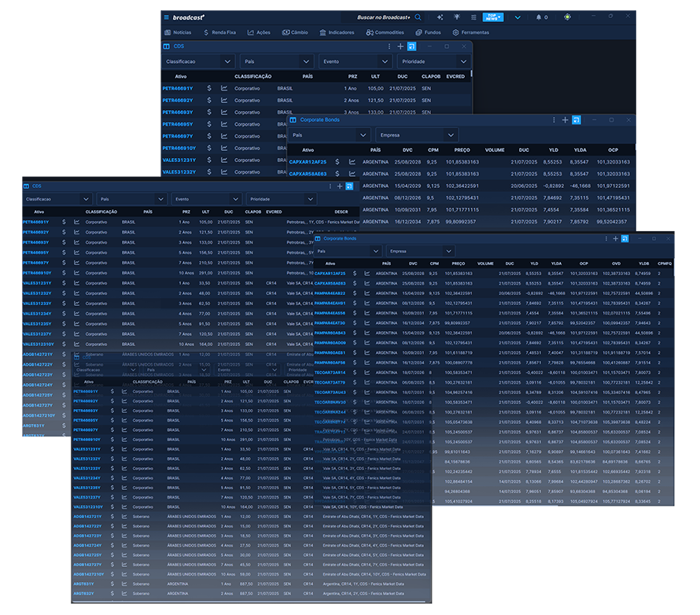Click plus icon in middle CDS window
The height and width of the screenshot is (615, 700).
(340, 186)
